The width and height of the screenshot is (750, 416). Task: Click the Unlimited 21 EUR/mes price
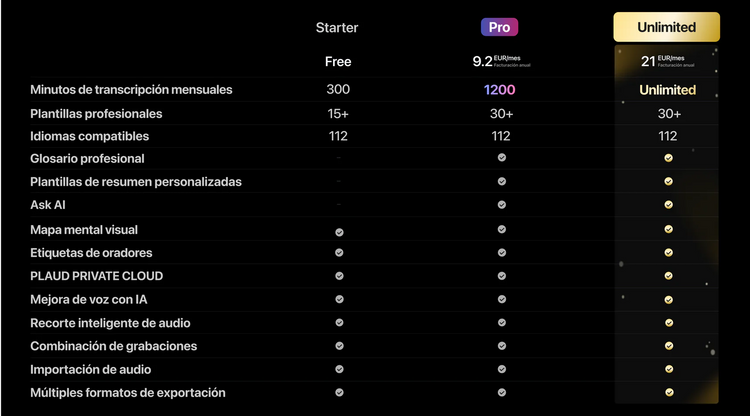point(663,61)
